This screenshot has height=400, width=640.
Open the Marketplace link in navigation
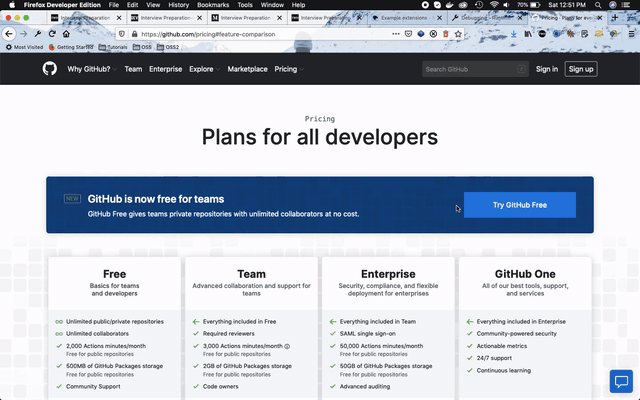(247, 69)
